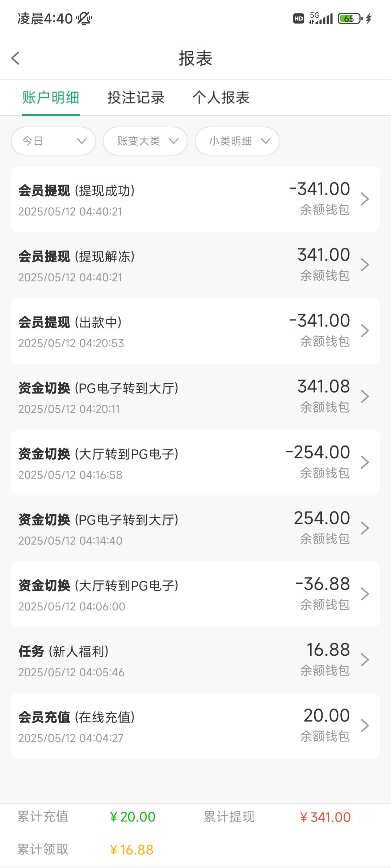Open chevron for 341.08 fund transfer entry
Image resolution: width=391 pixels, height=868 pixels.
click(365, 396)
